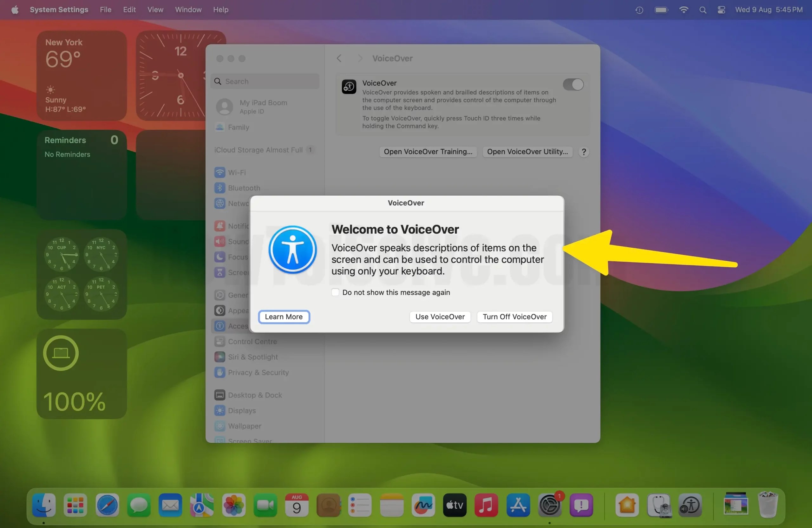Screen dimensions: 812x528
Task: Select Privacy & Security settings
Action: 258,373
